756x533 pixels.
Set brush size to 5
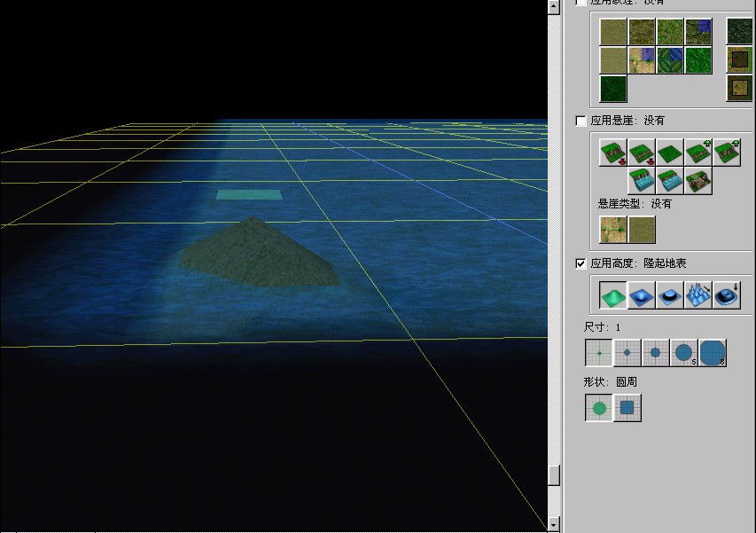684,353
